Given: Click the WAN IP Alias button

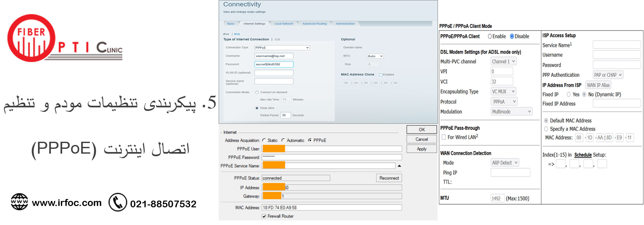Looking at the screenshot, I should (598, 85).
